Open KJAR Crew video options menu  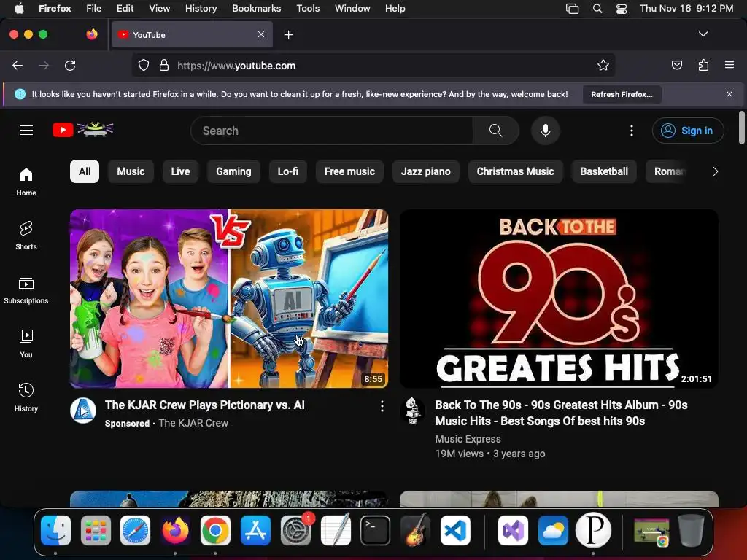(382, 406)
